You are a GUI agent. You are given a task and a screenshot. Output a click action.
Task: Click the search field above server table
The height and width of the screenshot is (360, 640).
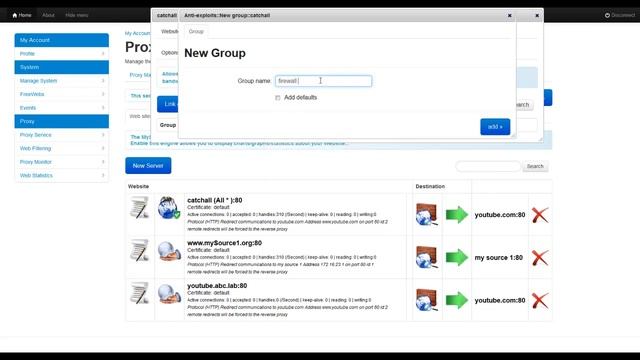coord(488,166)
